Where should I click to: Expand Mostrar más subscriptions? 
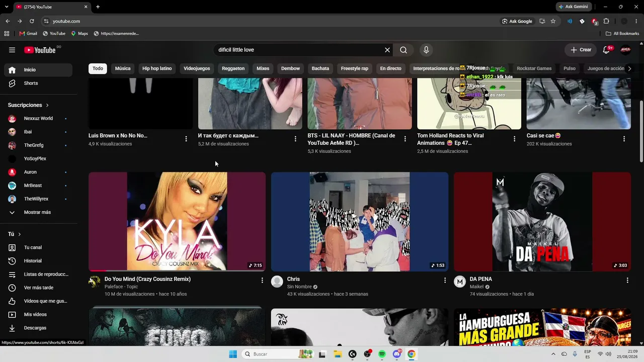[38, 212]
